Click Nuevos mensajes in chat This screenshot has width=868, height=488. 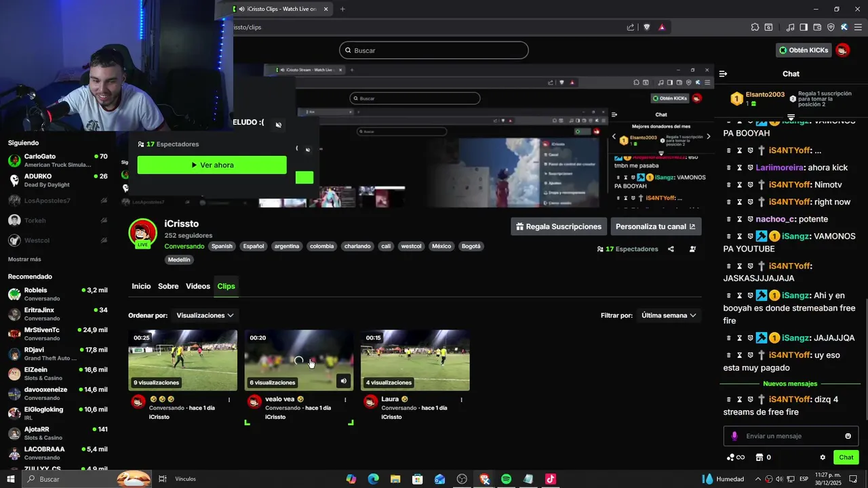click(790, 384)
